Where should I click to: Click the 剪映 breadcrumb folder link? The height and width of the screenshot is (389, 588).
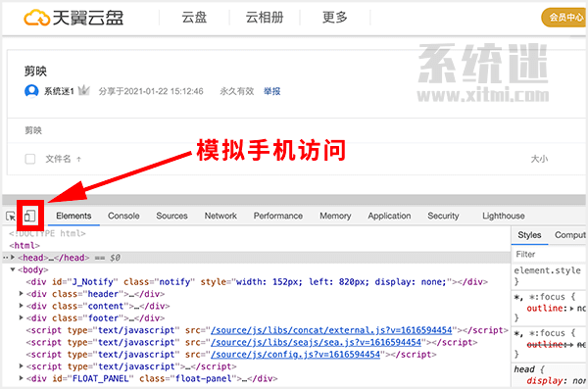33,130
